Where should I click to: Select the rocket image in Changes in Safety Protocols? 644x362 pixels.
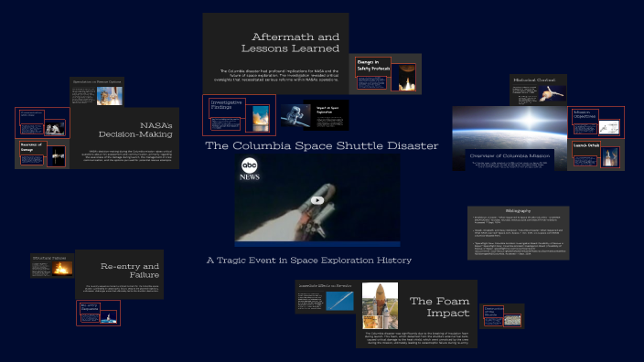(406, 77)
